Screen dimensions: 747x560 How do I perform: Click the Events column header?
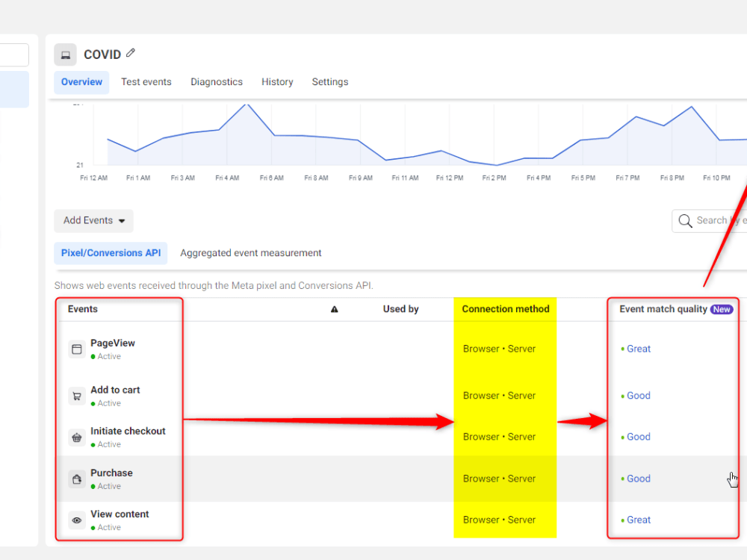82,309
